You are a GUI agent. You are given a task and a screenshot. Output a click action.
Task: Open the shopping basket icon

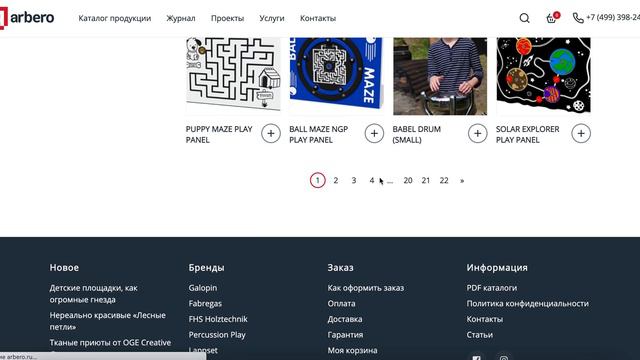552,18
